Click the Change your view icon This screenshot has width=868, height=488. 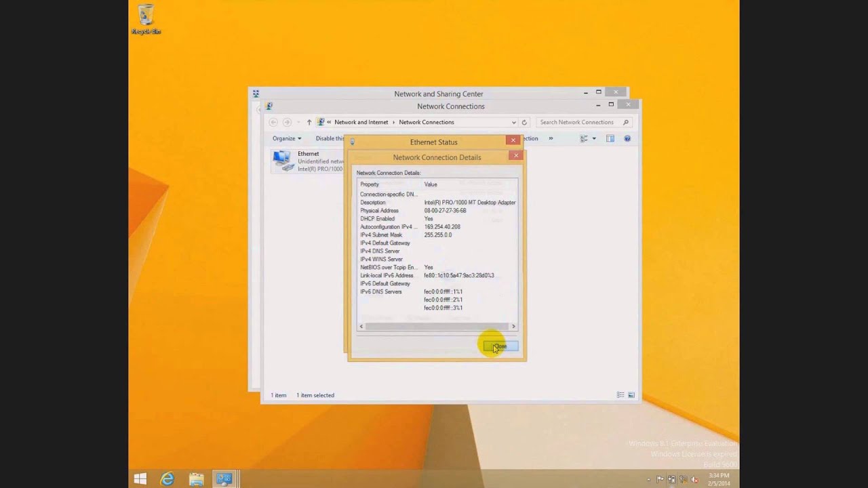pos(584,138)
